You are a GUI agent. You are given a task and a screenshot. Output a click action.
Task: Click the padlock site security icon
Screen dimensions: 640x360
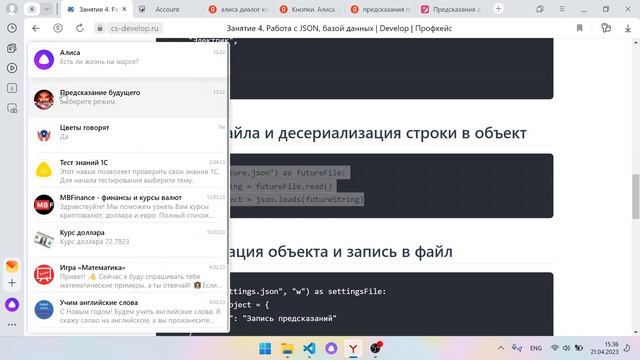[100, 28]
